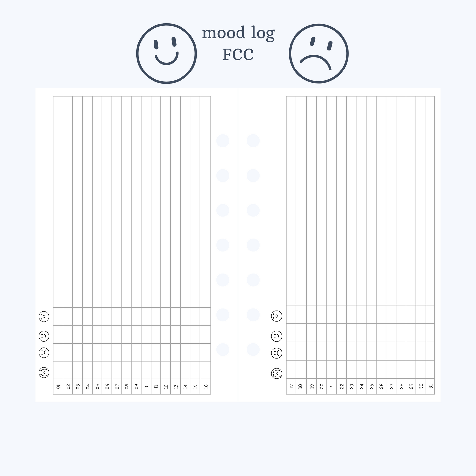Click the small frowning face on right page
Viewport: 476px width, 476px height.
pos(277,353)
